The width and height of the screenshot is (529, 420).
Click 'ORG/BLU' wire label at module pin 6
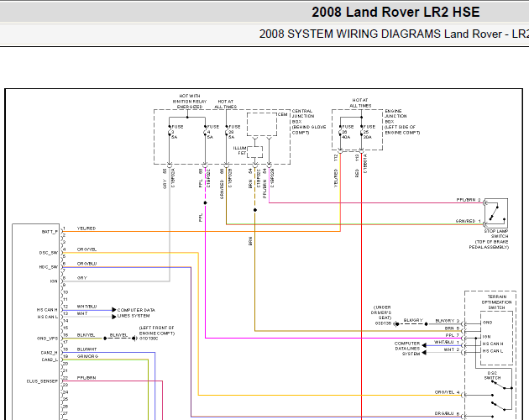pyautogui.click(x=86, y=264)
